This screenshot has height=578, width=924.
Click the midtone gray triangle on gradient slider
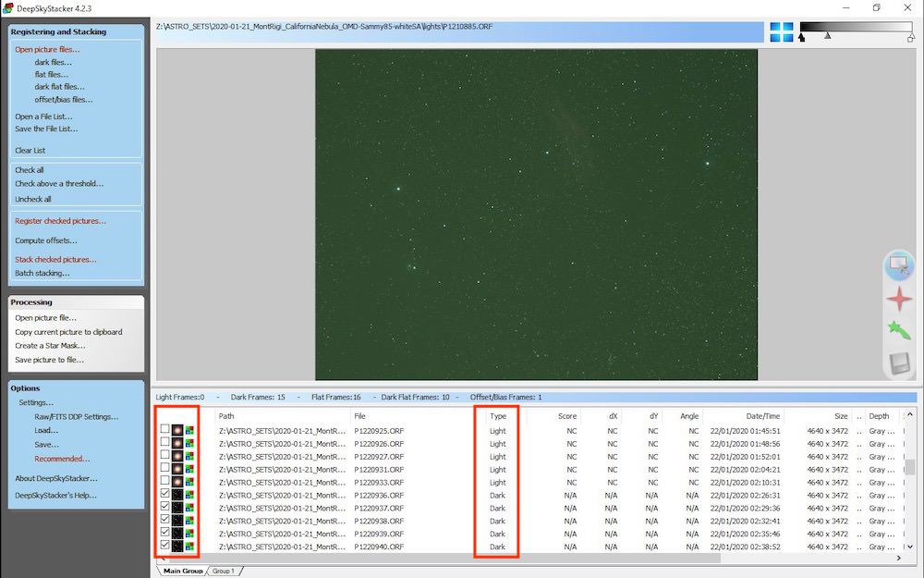click(x=828, y=36)
